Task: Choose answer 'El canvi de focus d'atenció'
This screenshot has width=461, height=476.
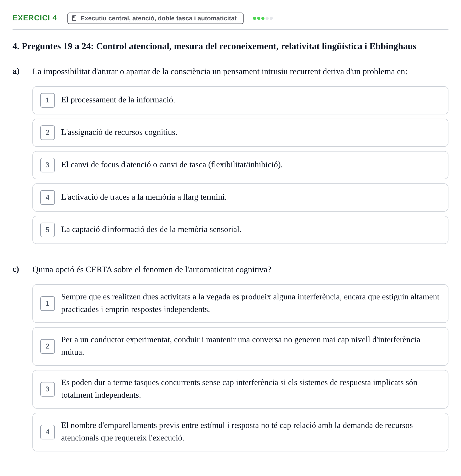Action: point(240,165)
